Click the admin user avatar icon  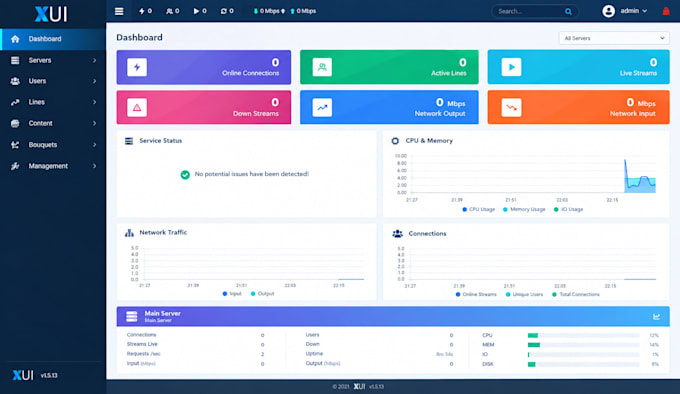[x=608, y=11]
